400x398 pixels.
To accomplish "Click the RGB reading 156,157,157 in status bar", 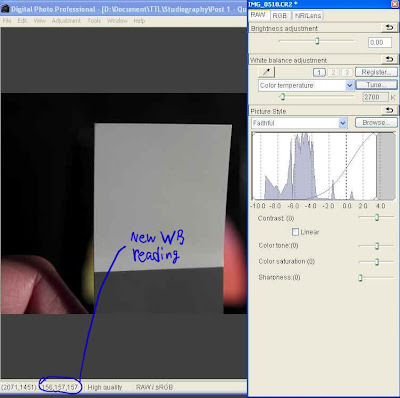I will pyautogui.click(x=60, y=387).
